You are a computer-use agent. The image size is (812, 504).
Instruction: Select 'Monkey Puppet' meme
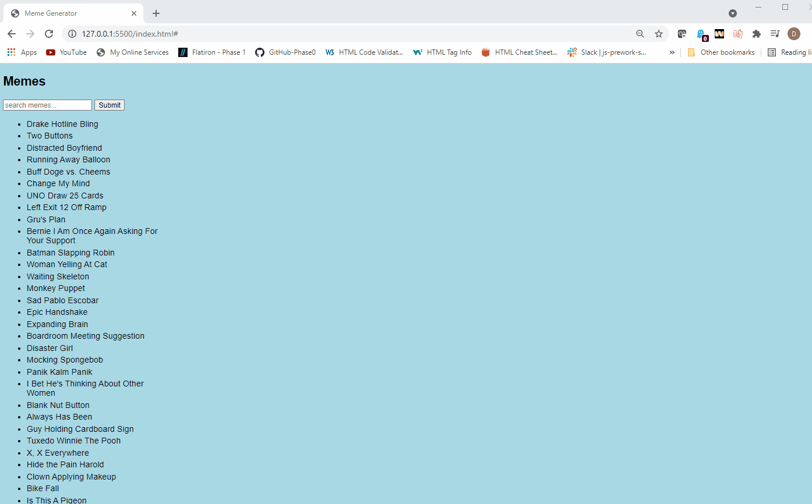pyautogui.click(x=56, y=288)
